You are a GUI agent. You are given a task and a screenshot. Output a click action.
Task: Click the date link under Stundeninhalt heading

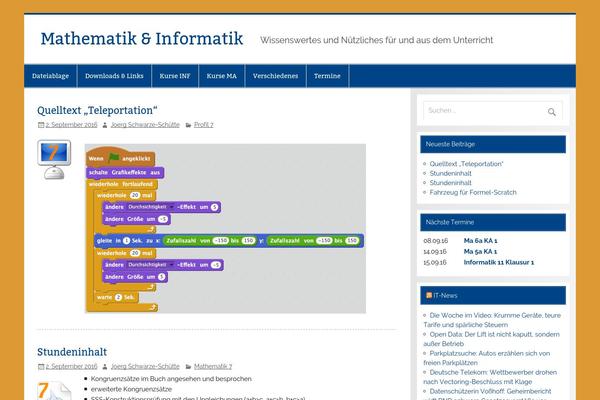point(72,366)
